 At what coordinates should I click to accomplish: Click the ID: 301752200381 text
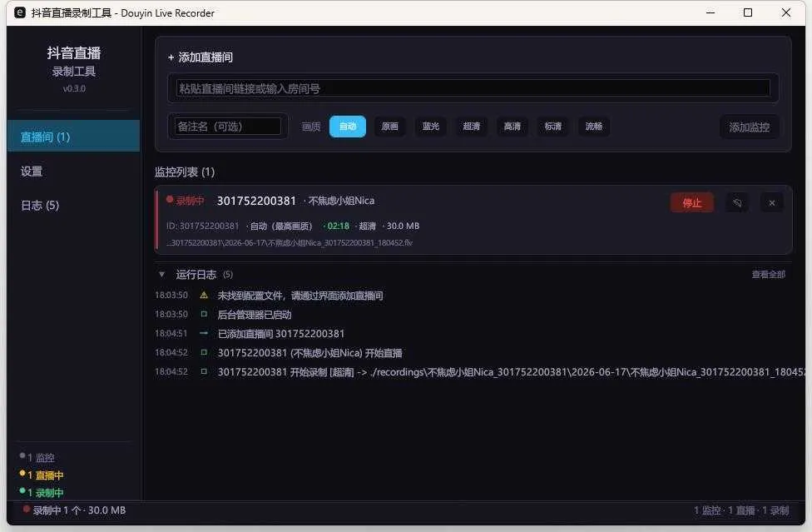202,226
